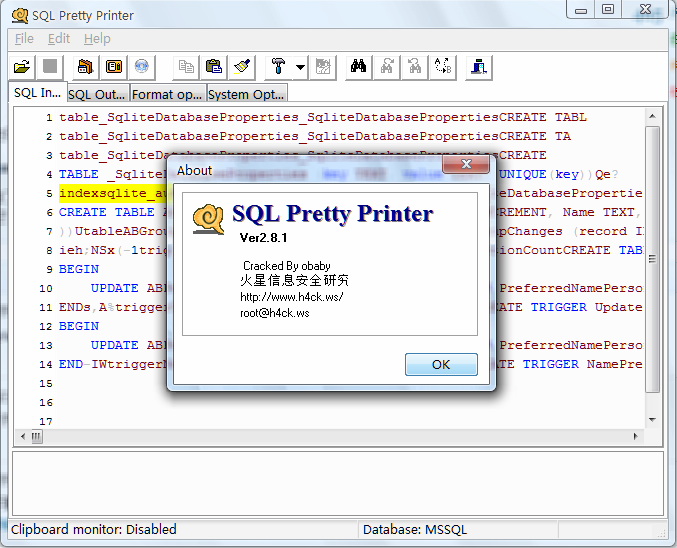Minimize the SQL Pretty Printer window

click(581, 10)
